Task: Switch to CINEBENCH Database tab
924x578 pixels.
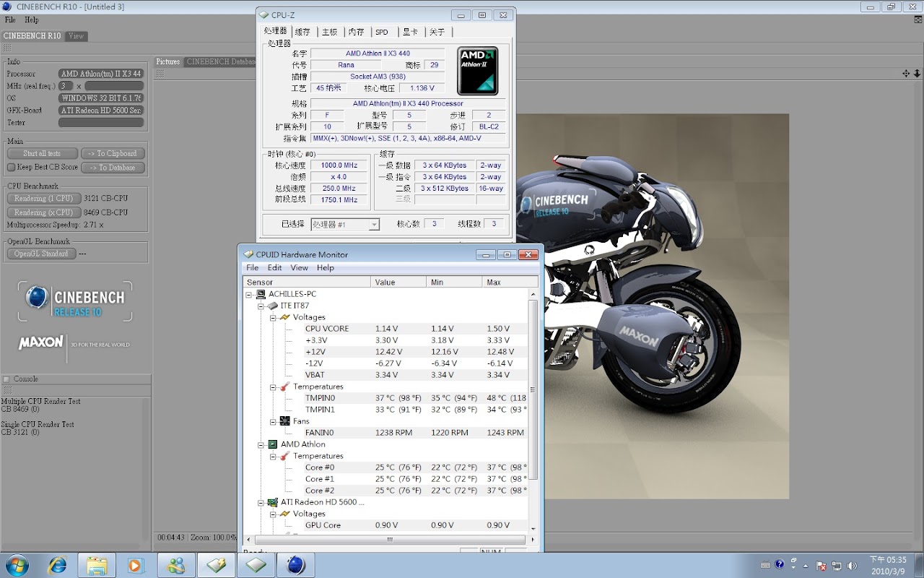Action: [220, 62]
